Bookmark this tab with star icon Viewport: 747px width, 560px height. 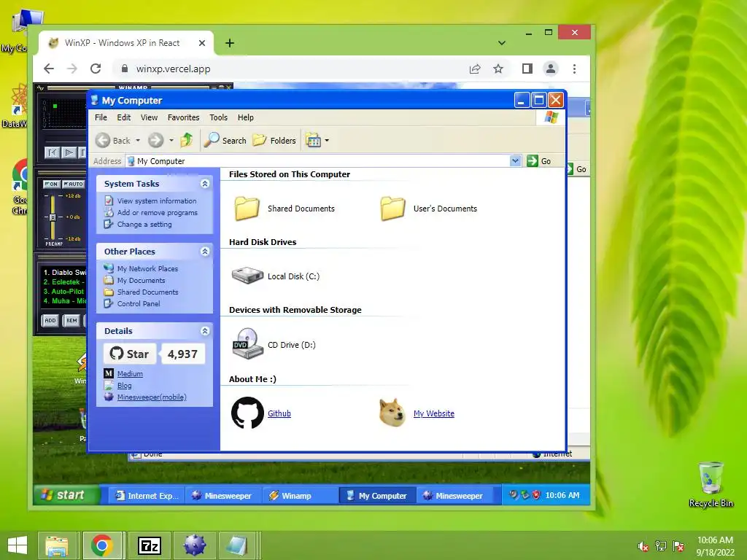(x=498, y=69)
